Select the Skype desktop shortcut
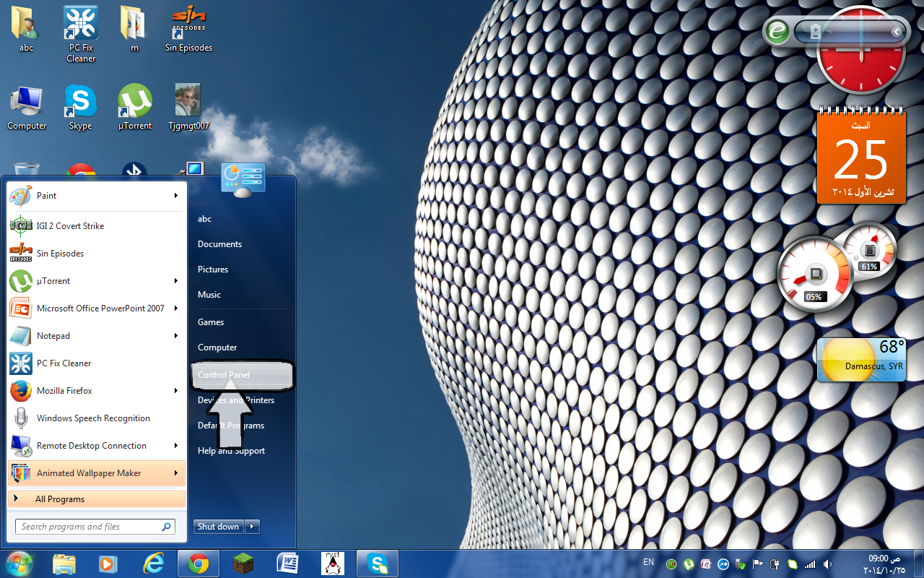924x578 pixels. pos(80,108)
